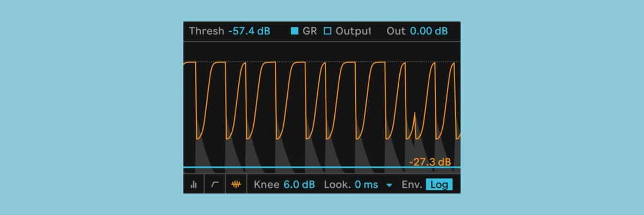Switch to the transfer curve view icon
This screenshot has height=215, width=644.
coord(215,184)
